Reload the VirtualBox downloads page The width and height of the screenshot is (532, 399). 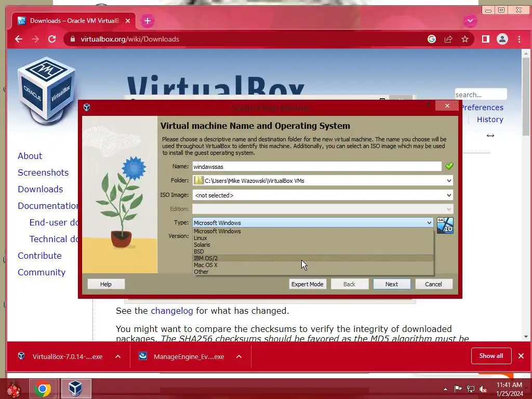(x=52, y=39)
